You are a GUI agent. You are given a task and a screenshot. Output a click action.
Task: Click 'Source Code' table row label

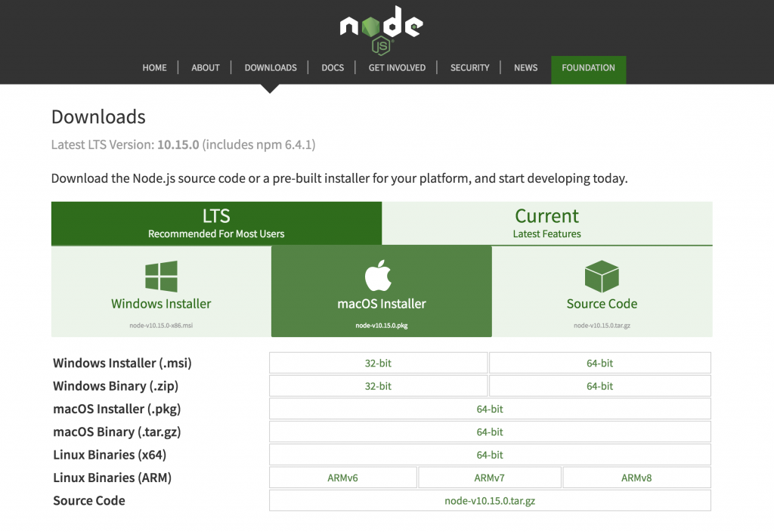(x=89, y=500)
